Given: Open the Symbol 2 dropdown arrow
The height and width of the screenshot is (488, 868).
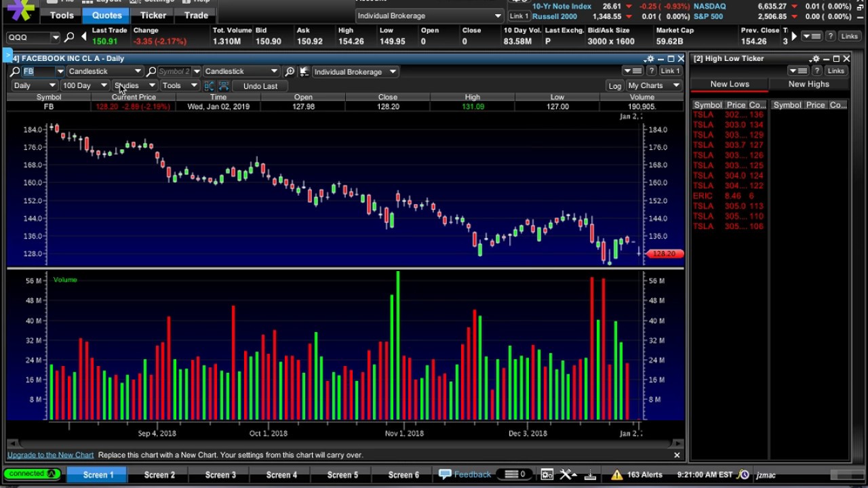Looking at the screenshot, I should 197,71.
